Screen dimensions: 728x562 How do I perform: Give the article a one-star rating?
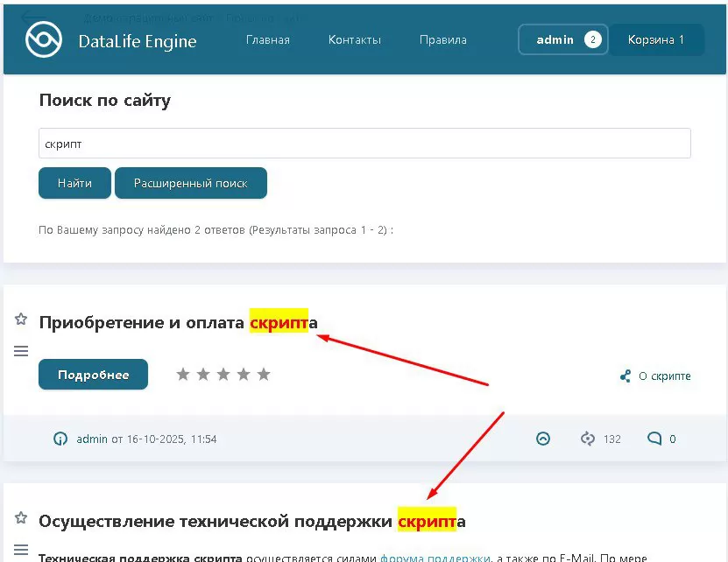pyautogui.click(x=183, y=375)
